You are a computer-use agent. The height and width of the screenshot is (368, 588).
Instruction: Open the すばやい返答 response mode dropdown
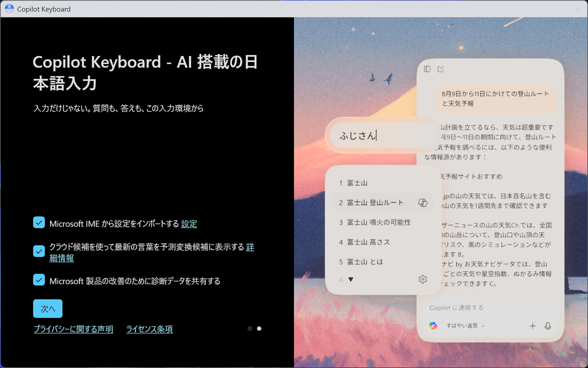point(465,326)
